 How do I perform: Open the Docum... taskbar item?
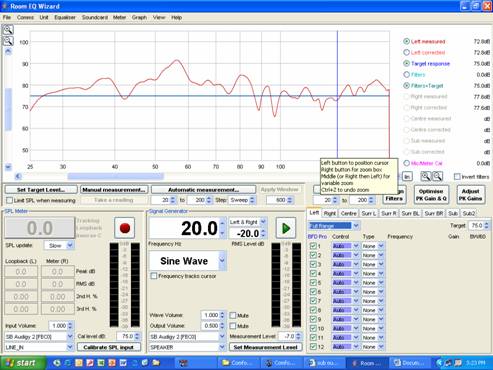[x=410, y=363]
